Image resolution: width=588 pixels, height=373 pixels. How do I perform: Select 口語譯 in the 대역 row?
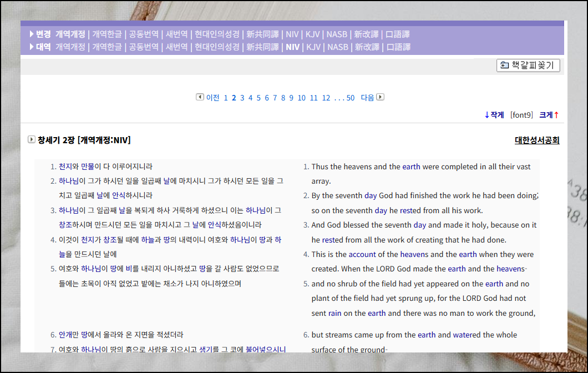[x=399, y=47]
